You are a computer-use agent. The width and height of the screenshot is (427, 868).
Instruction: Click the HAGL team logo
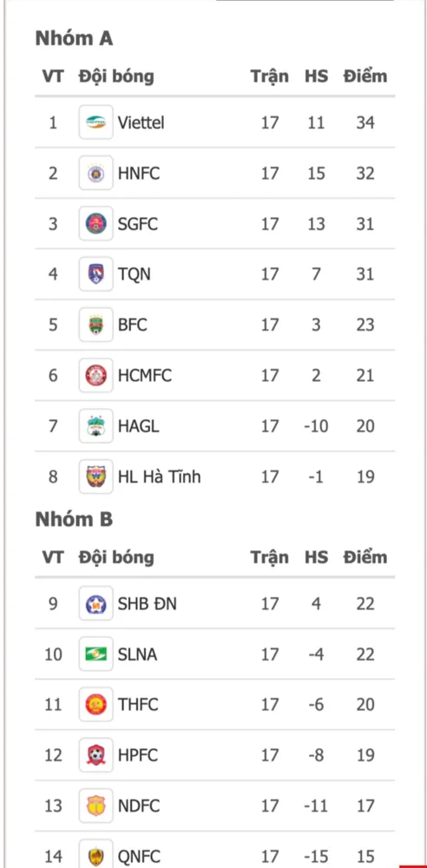tap(95, 425)
